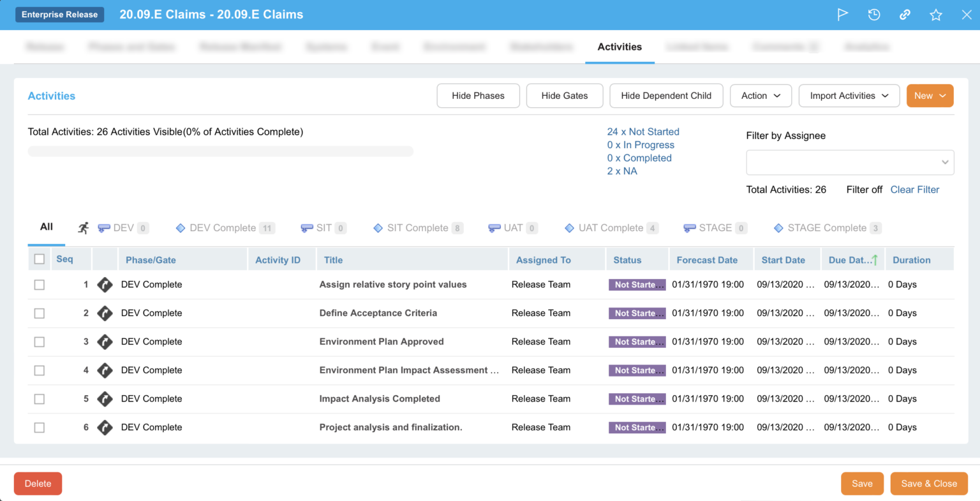Click the chain link icon
This screenshot has width=980, height=501.
pyautogui.click(x=905, y=15)
